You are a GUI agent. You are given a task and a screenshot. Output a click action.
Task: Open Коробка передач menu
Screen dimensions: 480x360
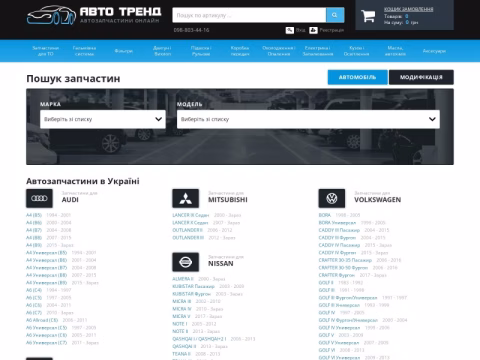pyautogui.click(x=240, y=51)
